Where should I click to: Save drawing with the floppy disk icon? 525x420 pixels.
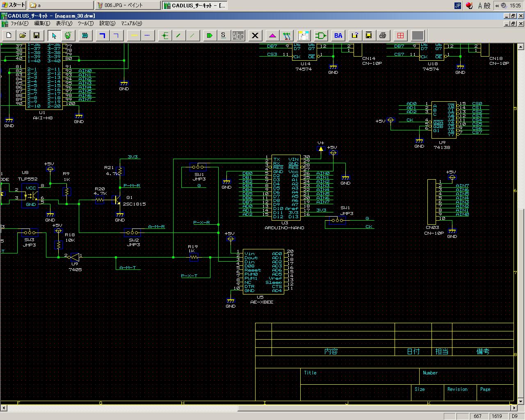click(x=37, y=36)
